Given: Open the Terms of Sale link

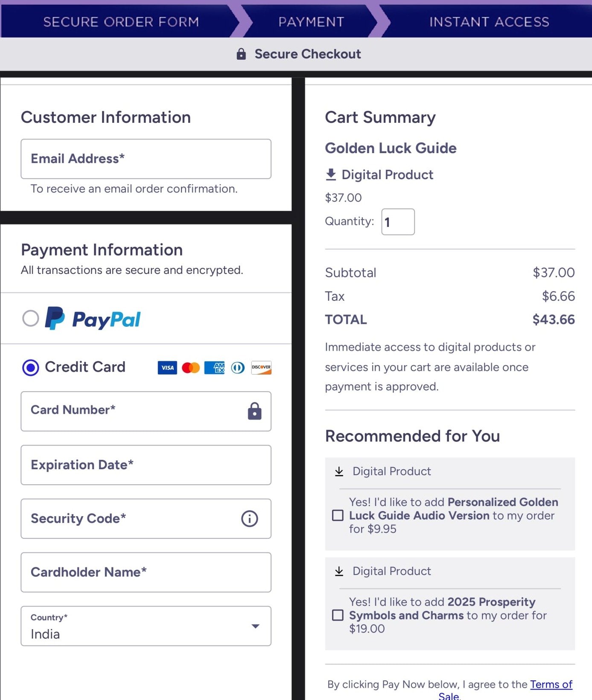Looking at the screenshot, I should [x=551, y=685].
